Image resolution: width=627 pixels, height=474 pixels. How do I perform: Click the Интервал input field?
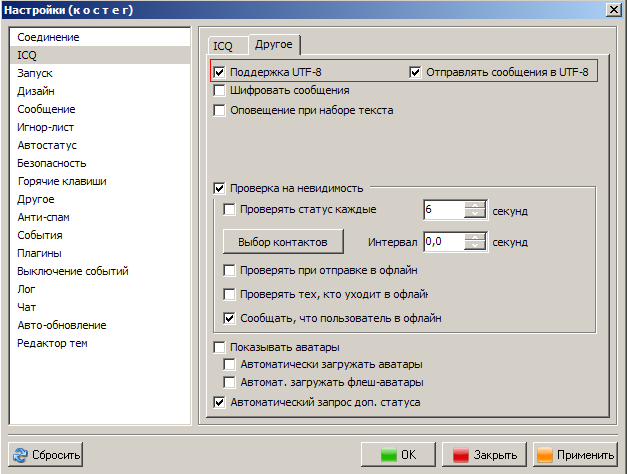444,242
